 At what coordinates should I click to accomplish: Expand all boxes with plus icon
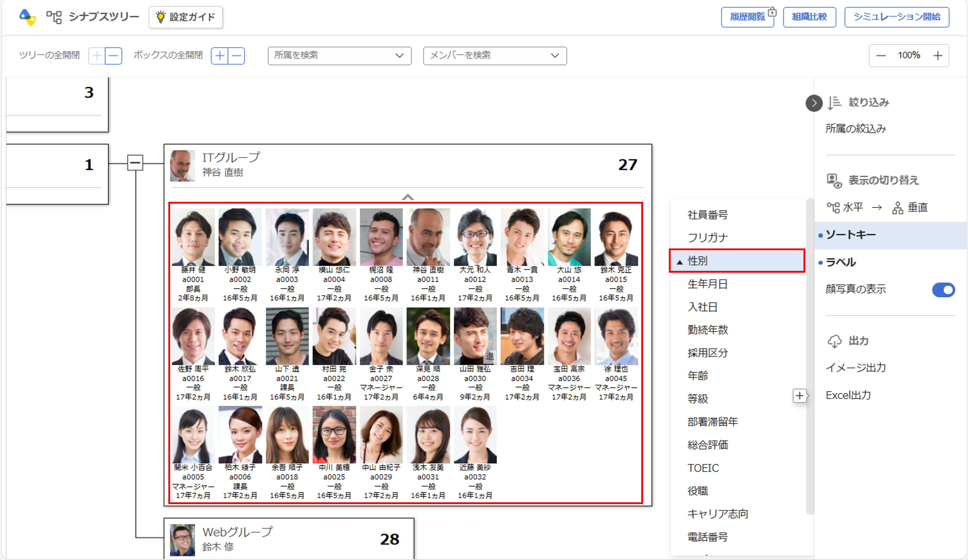pos(220,56)
